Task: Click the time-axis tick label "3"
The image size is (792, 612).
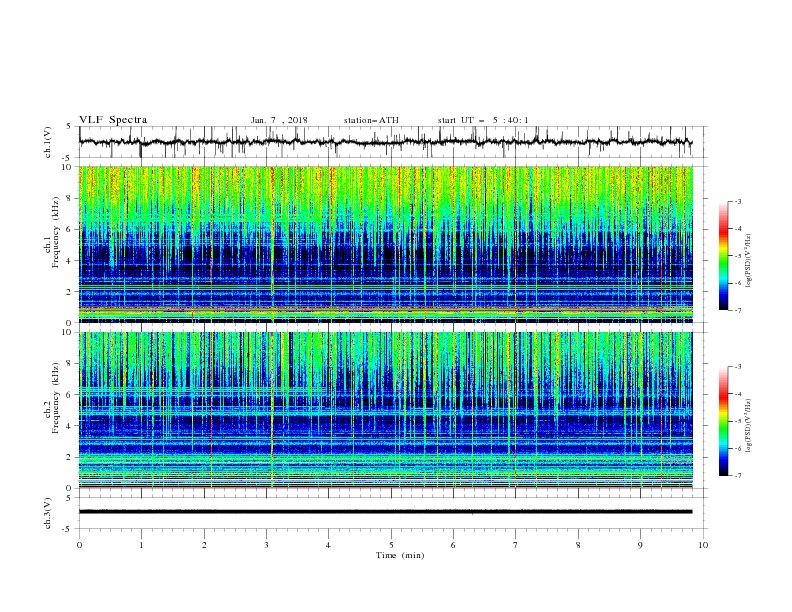Action: [266, 545]
